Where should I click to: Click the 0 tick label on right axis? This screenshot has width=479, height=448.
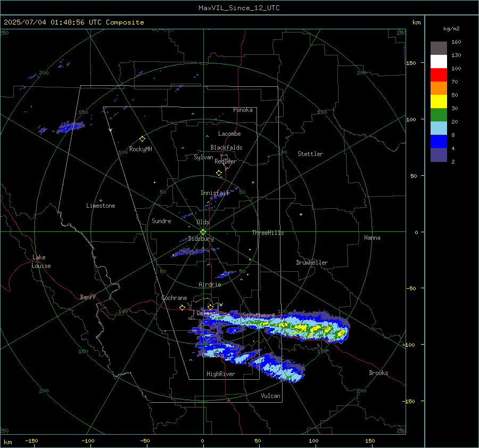click(416, 232)
